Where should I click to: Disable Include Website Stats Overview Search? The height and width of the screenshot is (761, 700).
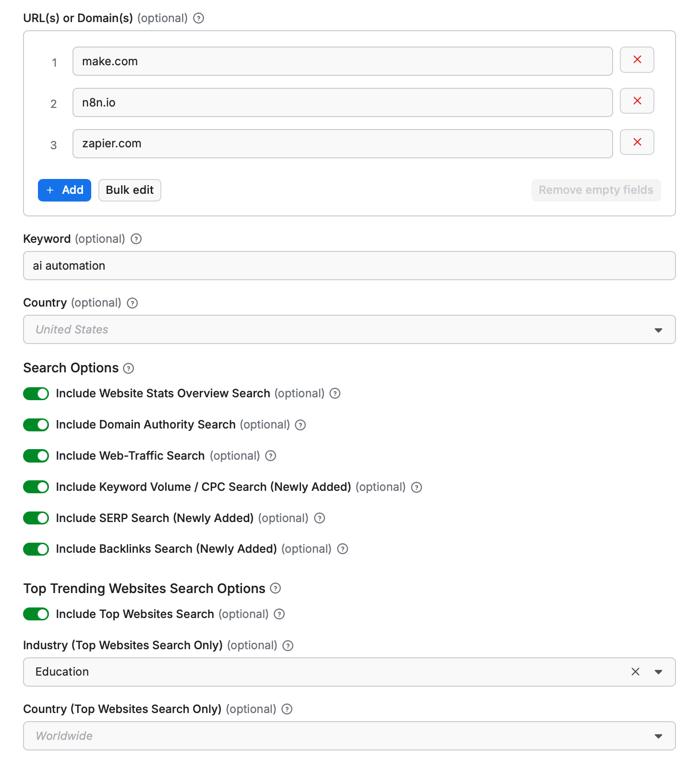(x=36, y=394)
